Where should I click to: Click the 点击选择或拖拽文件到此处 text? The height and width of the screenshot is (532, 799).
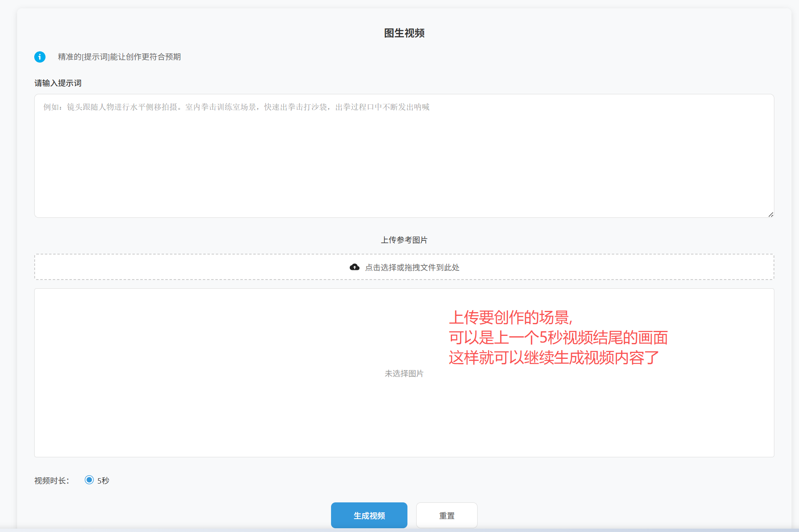click(412, 267)
